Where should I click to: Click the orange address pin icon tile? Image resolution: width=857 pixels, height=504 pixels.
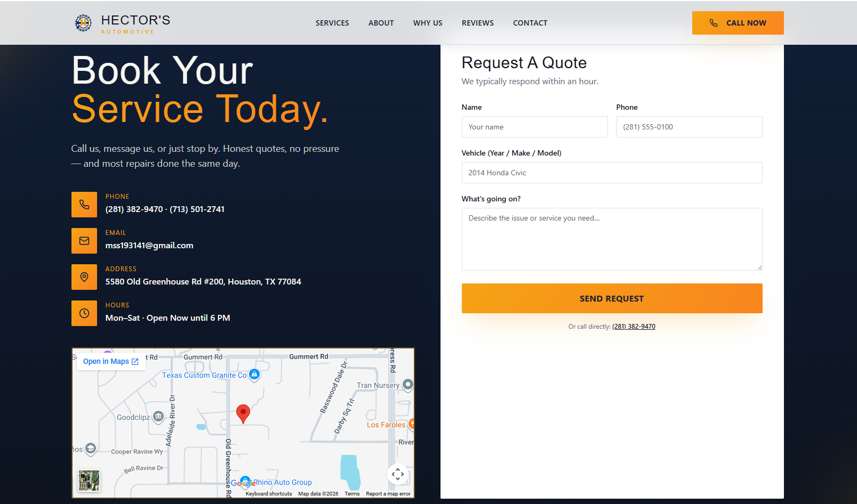pos(84,277)
